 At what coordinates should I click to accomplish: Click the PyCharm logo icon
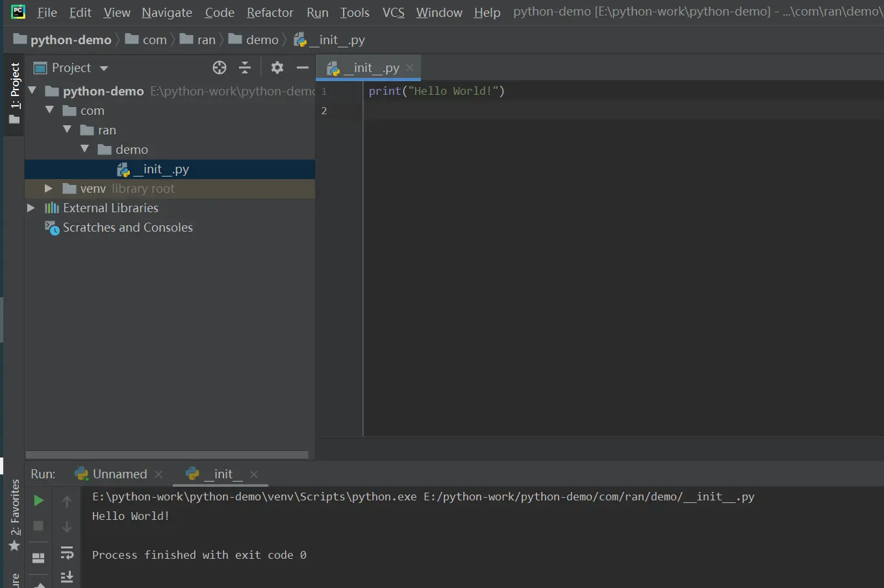[x=18, y=12]
